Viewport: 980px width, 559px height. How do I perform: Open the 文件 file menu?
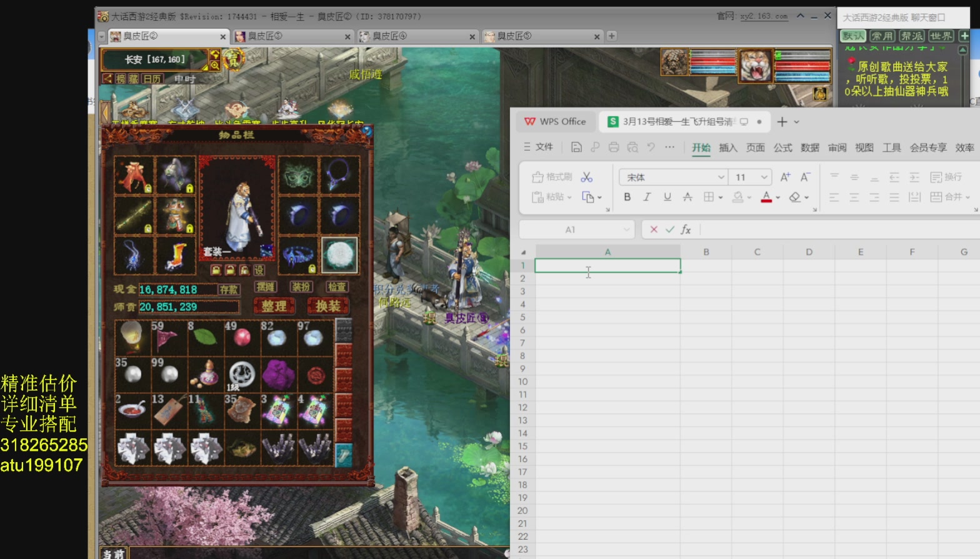coord(539,147)
